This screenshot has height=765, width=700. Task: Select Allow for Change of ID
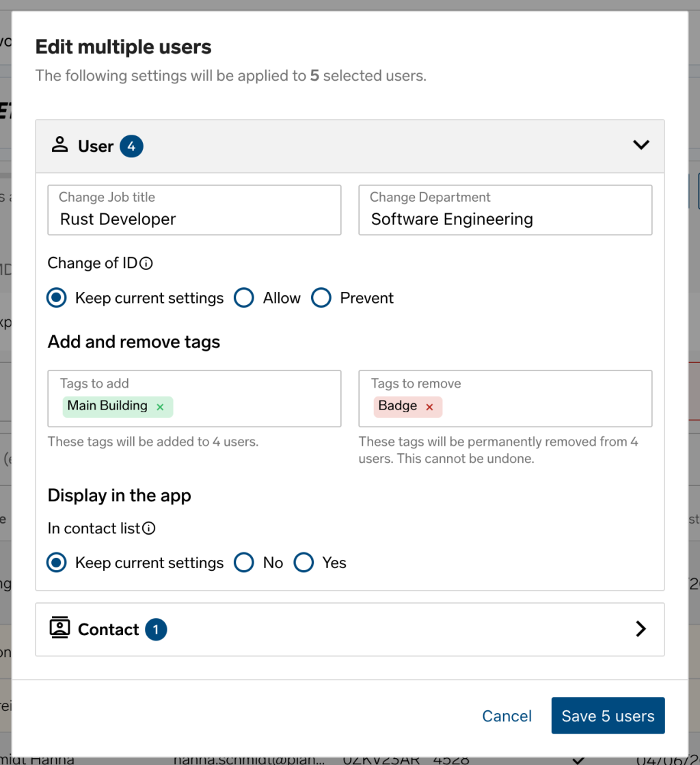pos(244,298)
